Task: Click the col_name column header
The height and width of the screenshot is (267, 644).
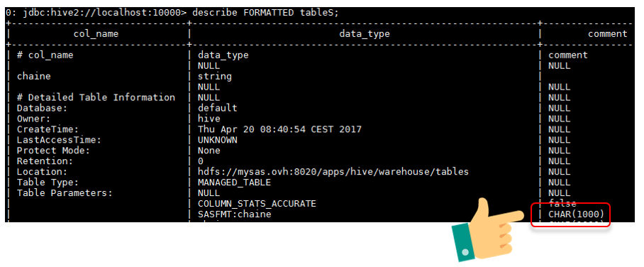Action: coord(96,34)
